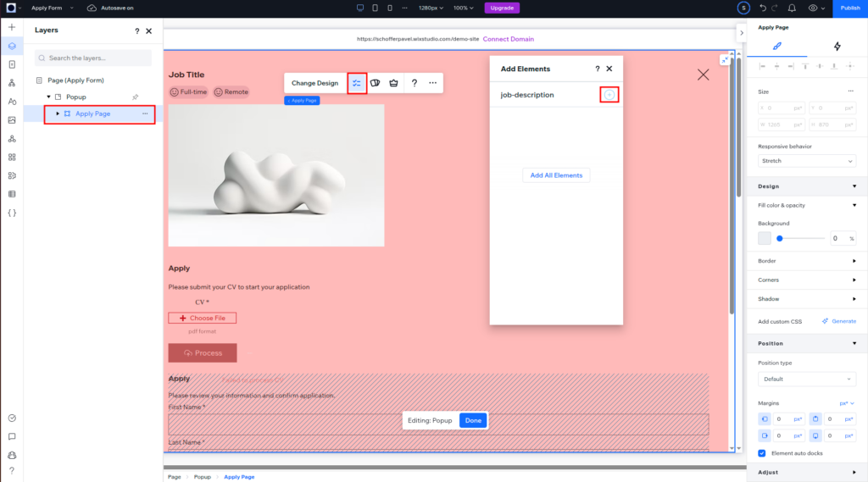Click the pin icon beside Popup layer
Image resolution: width=868 pixels, height=482 pixels.
point(135,97)
